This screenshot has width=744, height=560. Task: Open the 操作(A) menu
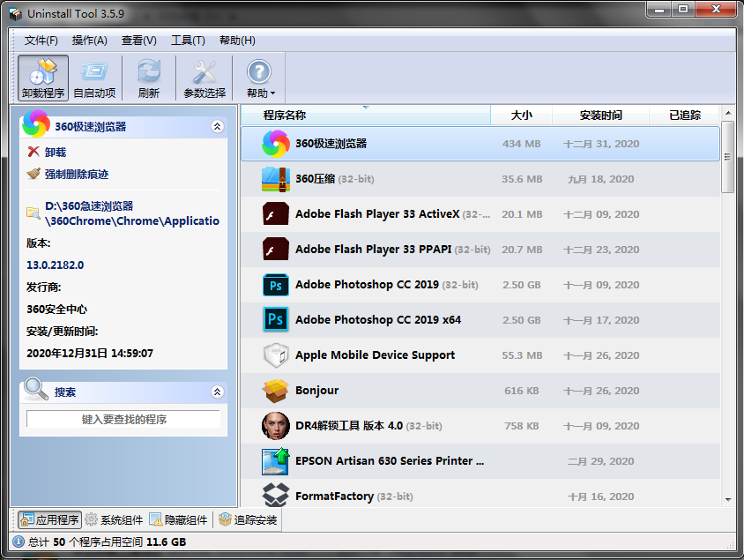90,41
